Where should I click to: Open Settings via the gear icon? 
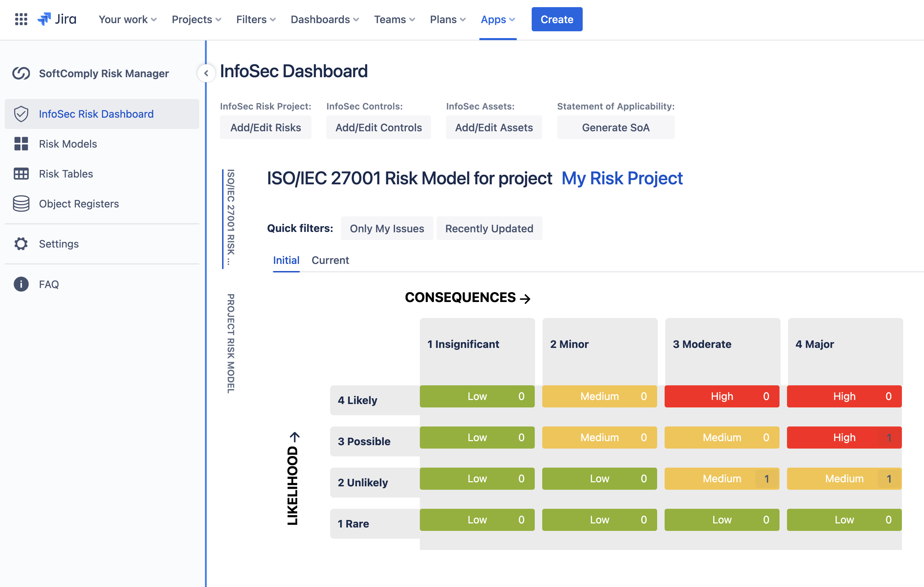(x=21, y=244)
